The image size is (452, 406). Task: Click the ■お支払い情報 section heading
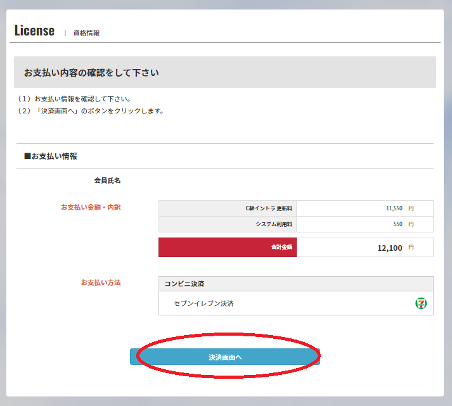(51, 156)
